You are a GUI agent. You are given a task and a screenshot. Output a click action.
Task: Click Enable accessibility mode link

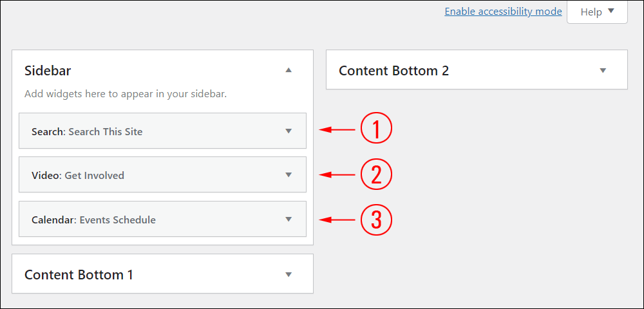coord(503,12)
